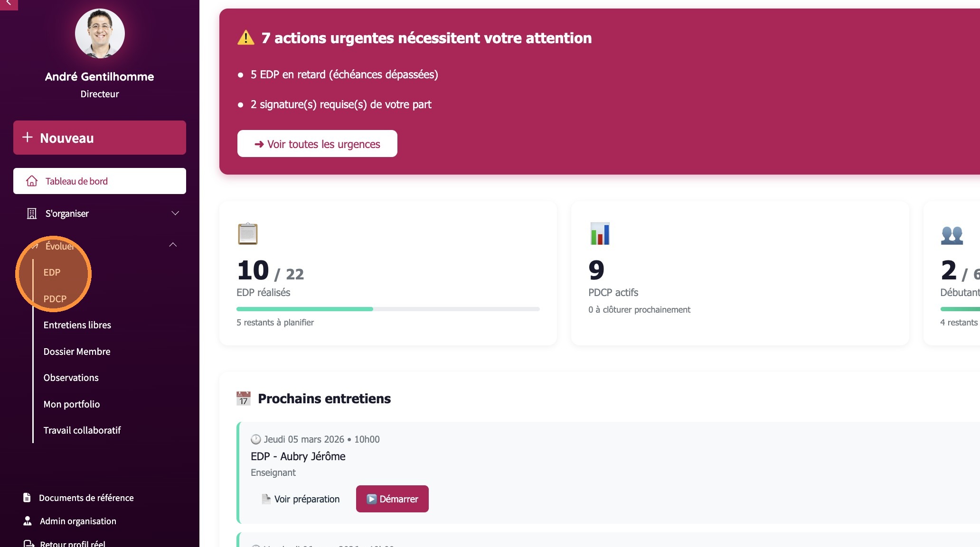Select Mon portfolio in sidebar
Viewport: 980px width, 547px height.
click(72, 404)
